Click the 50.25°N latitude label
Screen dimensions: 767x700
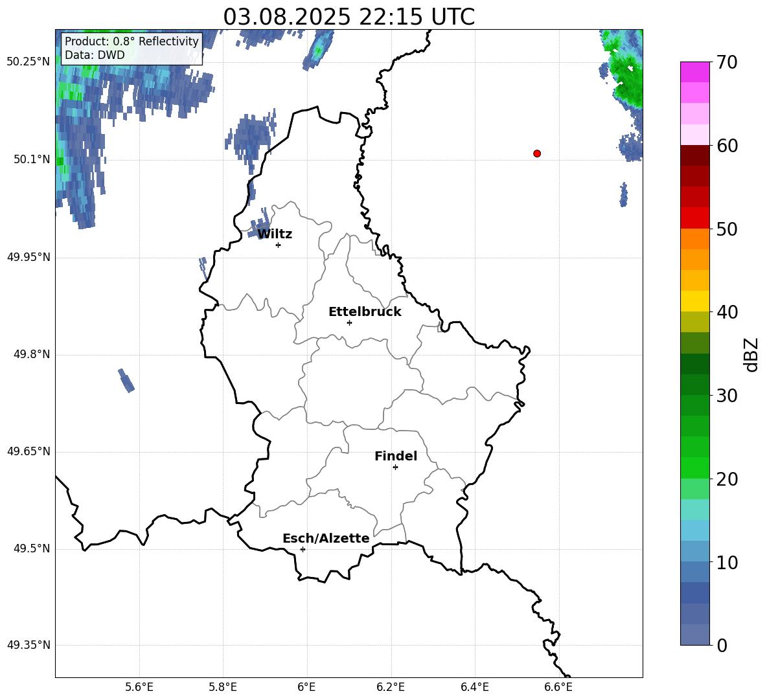29,62
